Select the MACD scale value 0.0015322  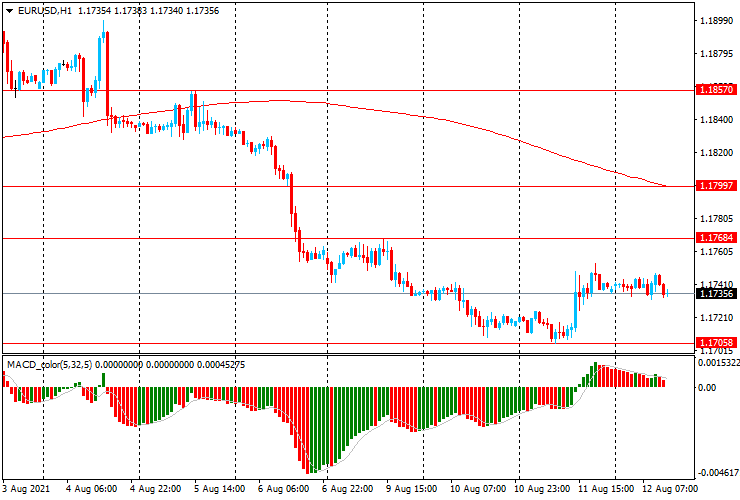[719, 363]
